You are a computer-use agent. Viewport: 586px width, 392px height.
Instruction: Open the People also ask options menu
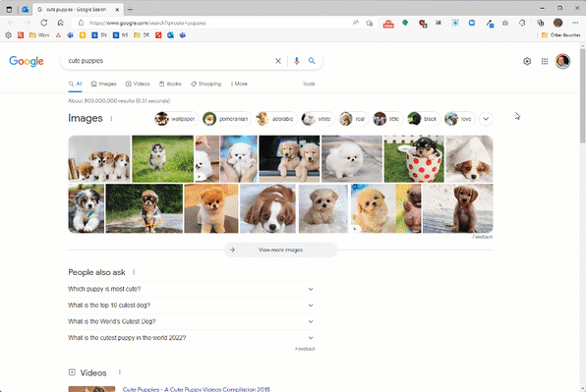134,272
